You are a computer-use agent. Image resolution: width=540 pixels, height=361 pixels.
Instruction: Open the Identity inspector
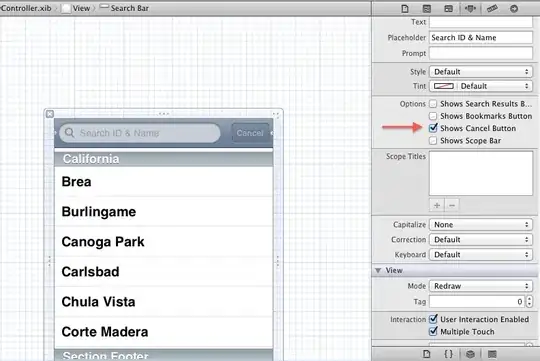click(448, 9)
